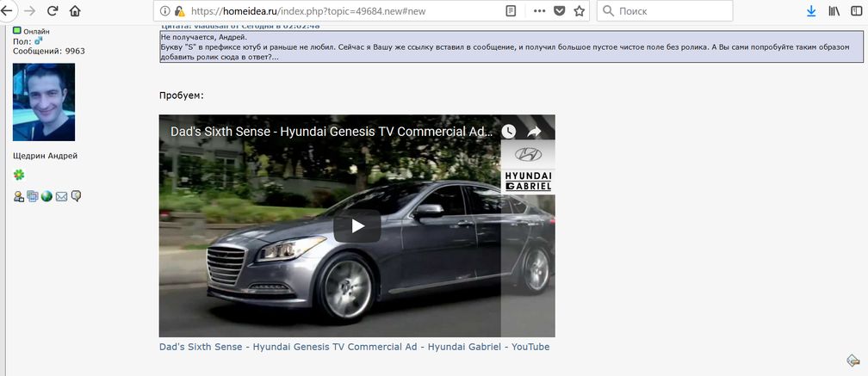
Task: Click the video title in the player header
Action: pos(332,132)
